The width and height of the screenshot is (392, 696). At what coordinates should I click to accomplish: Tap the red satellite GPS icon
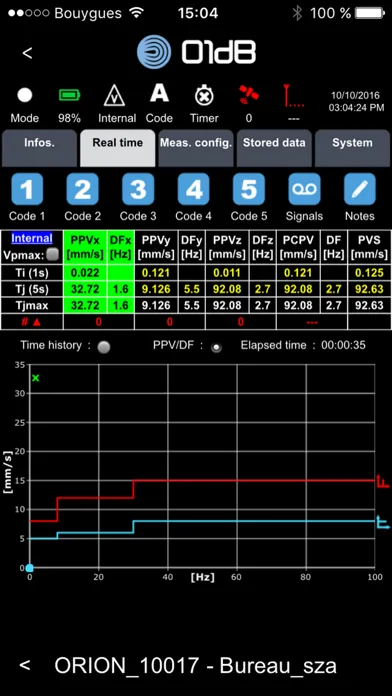(249, 95)
